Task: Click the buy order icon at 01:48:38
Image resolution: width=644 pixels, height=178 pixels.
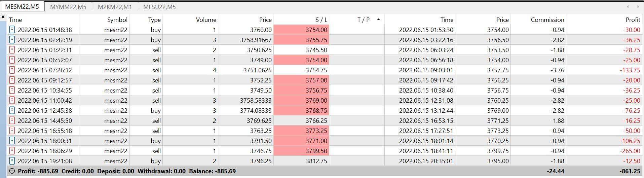Action: click(12, 30)
